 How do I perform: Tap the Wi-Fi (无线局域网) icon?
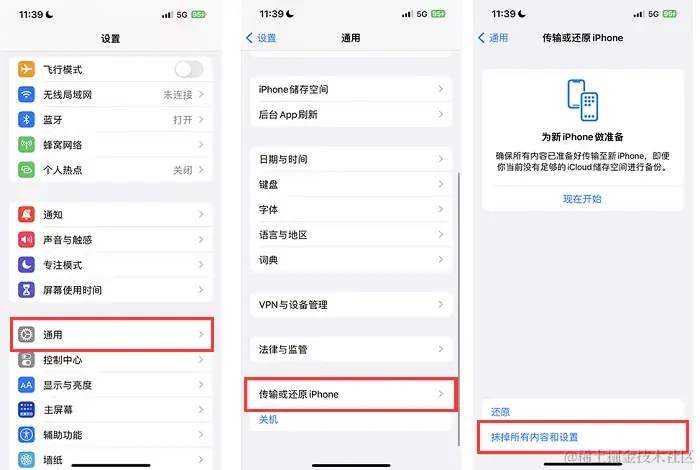(x=26, y=95)
